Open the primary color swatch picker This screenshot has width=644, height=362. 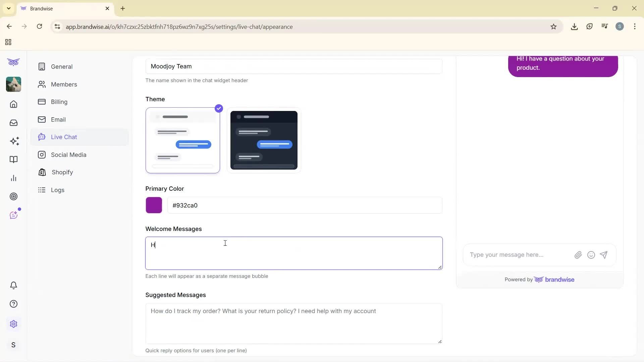154,205
